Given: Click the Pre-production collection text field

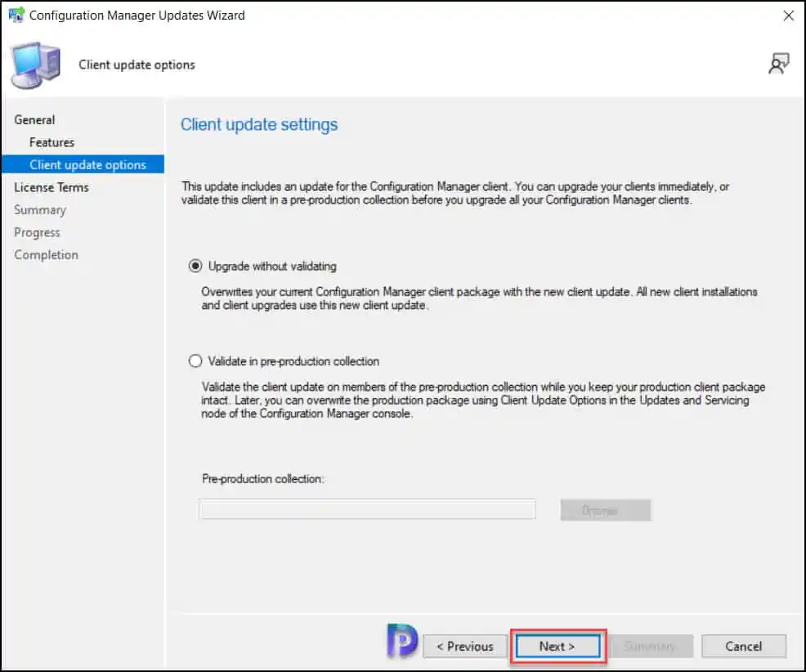Looking at the screenshot, I should coord(368,509).
